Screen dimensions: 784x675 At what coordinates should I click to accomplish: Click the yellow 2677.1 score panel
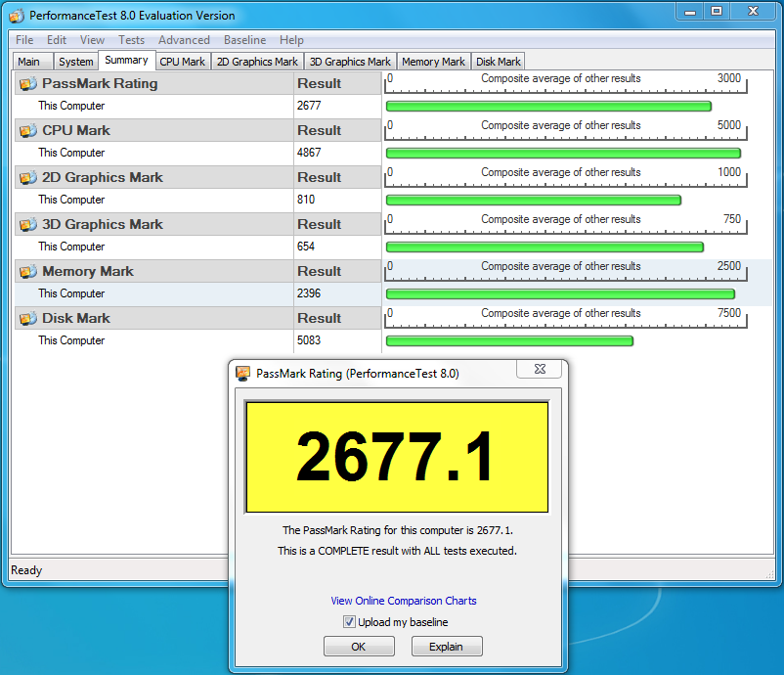coord(397,457)
